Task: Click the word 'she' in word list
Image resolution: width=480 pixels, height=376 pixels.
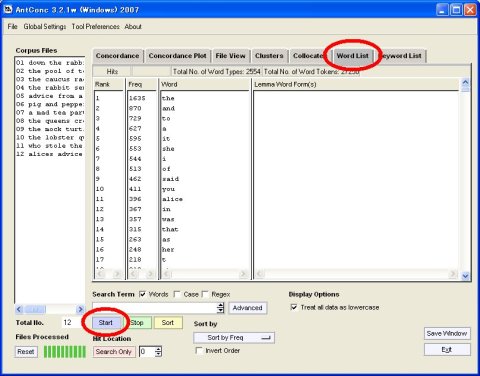Action: tap(168, 149)
